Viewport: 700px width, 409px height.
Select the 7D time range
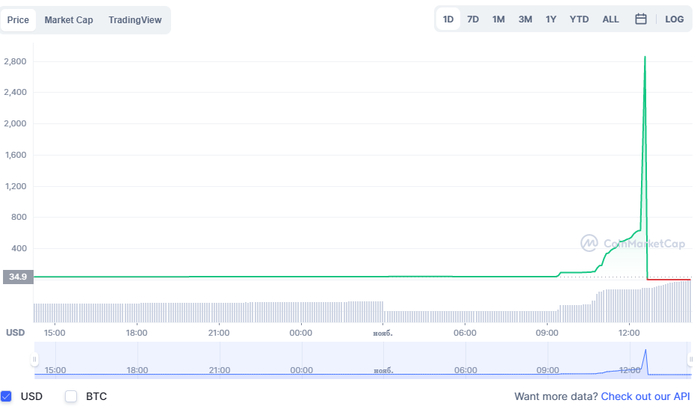pos(473,19)
